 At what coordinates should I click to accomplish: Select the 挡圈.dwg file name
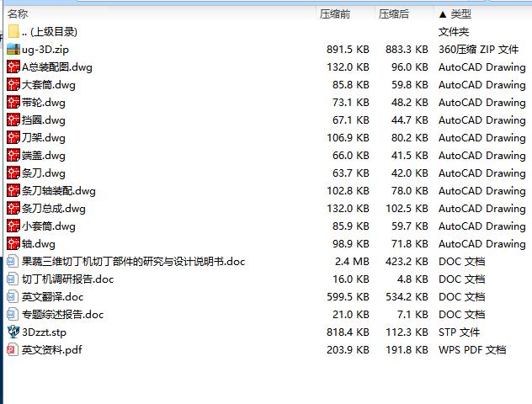(x=44, y=120)
